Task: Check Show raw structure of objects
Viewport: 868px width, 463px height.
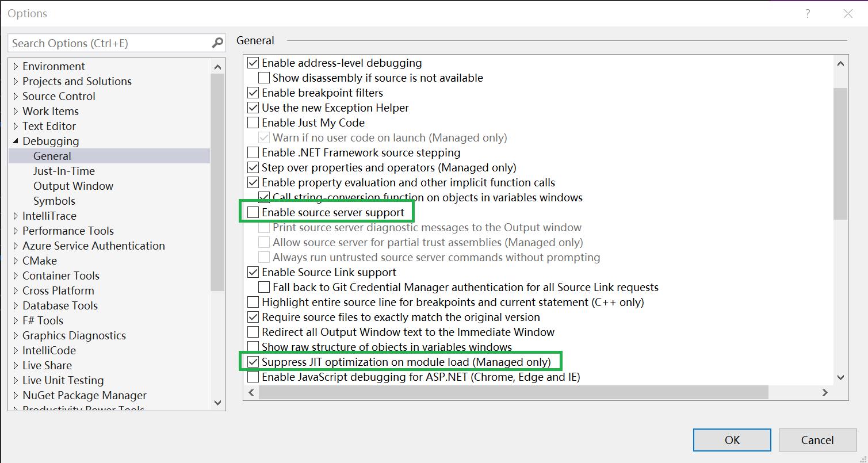Action: [253, 347]
